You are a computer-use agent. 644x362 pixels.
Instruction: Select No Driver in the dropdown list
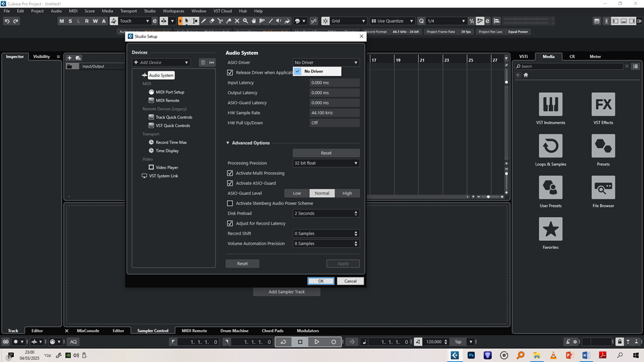point(317,72)
